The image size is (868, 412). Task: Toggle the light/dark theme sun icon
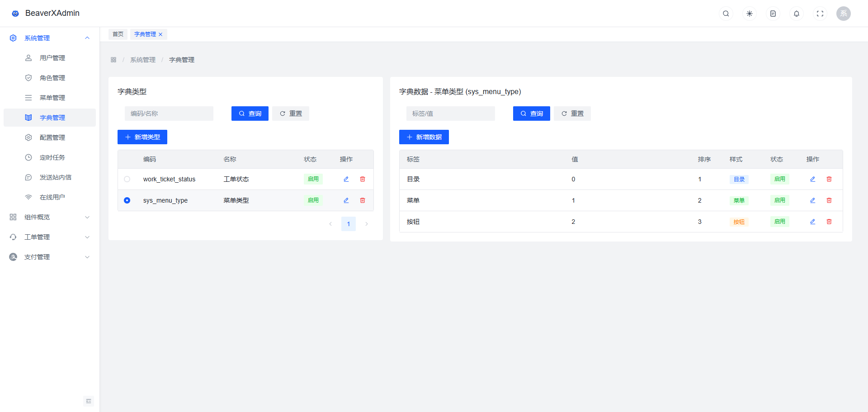750,14
